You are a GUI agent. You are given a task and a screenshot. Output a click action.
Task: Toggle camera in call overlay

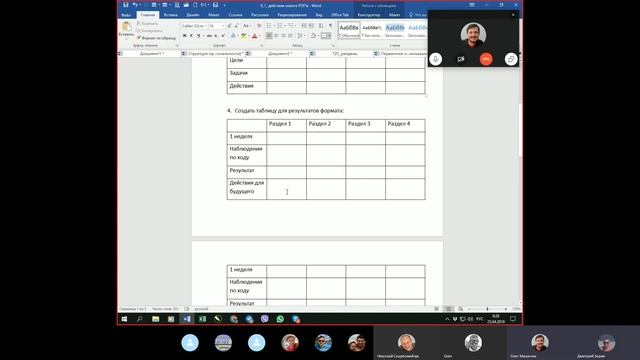coord(461,59)
